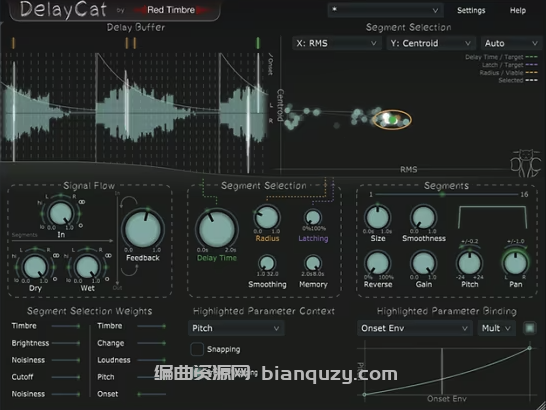This screenshot has height=410, width=546.
Task: Open the Mult binding mode dropdown
Action: pos(496,328)
